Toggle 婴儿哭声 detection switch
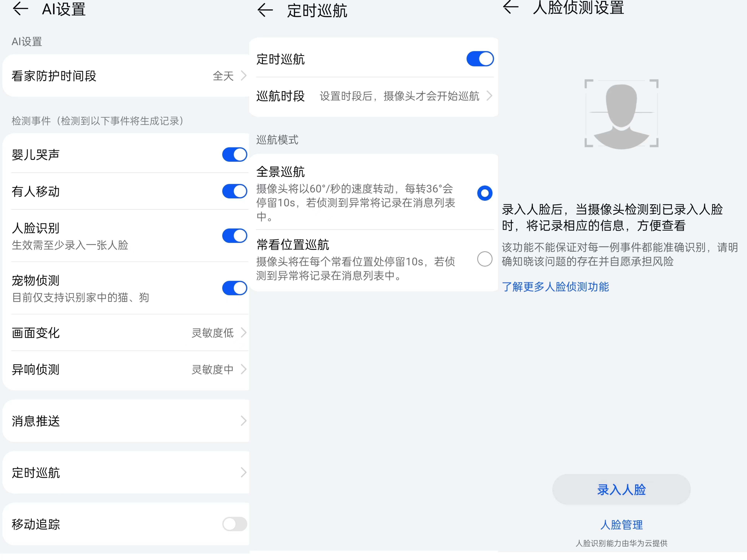 pos(235,155)
